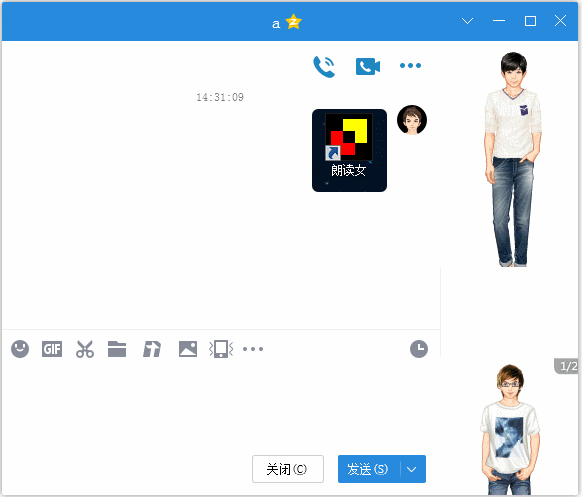
Task: Click the 发送(S) send button
Action: tap(369, 470)
